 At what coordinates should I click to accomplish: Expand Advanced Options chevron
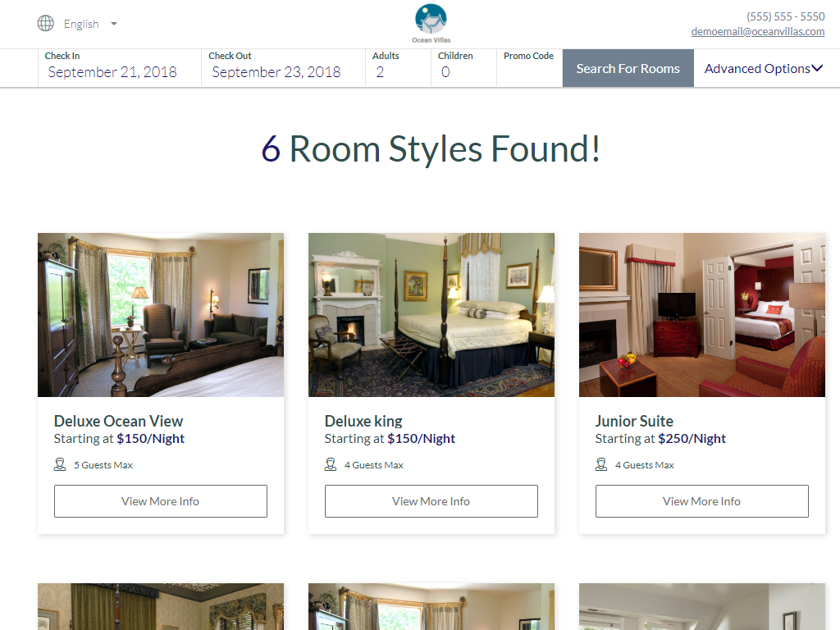pyautogui.click(x=817, y=68)
